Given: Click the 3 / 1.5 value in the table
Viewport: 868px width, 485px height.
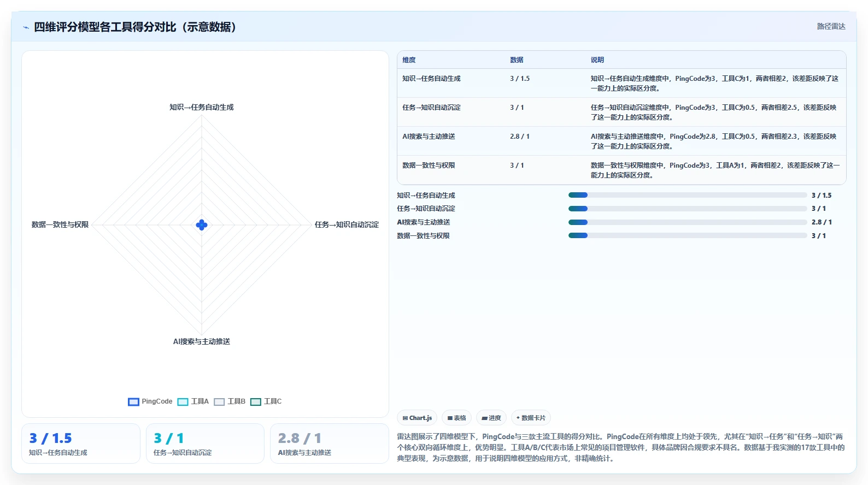Looking at the screenshot, I should coord(520,79).
